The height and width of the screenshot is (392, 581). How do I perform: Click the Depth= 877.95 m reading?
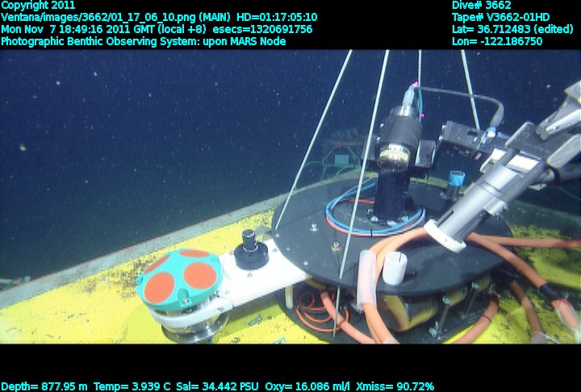(x=44, y=386)
